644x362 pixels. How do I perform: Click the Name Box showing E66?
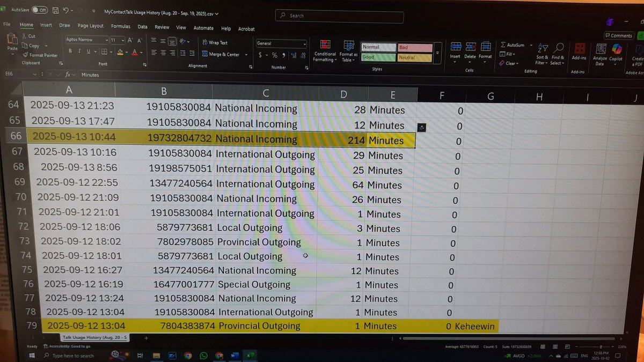(21, 75)
